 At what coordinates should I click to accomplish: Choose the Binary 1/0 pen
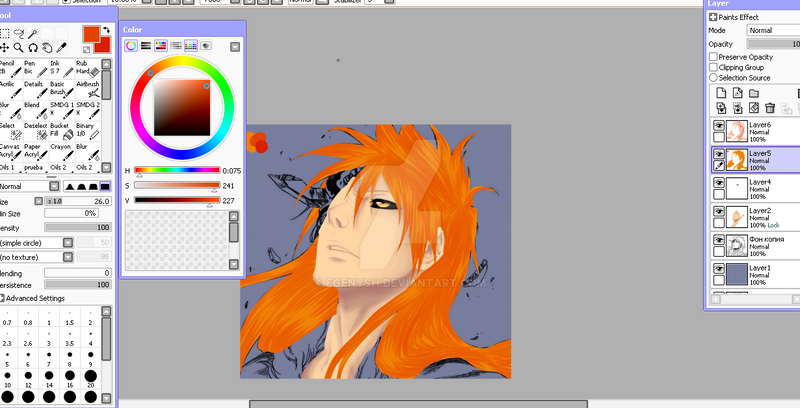88,131
